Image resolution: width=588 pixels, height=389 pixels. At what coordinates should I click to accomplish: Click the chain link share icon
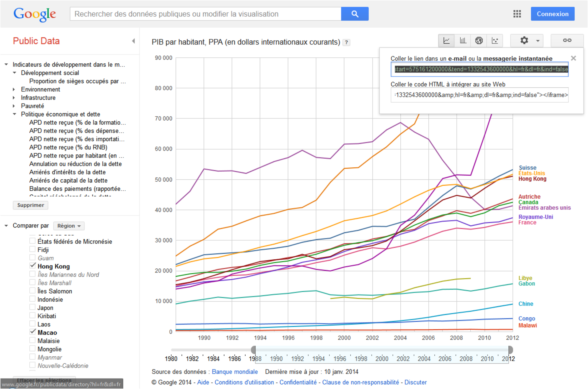(x=567, y=41)
